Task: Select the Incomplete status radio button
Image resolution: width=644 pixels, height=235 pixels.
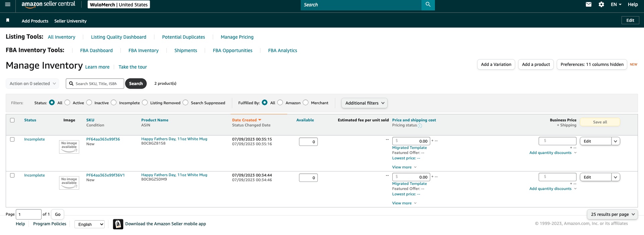Action: point(114,103)
